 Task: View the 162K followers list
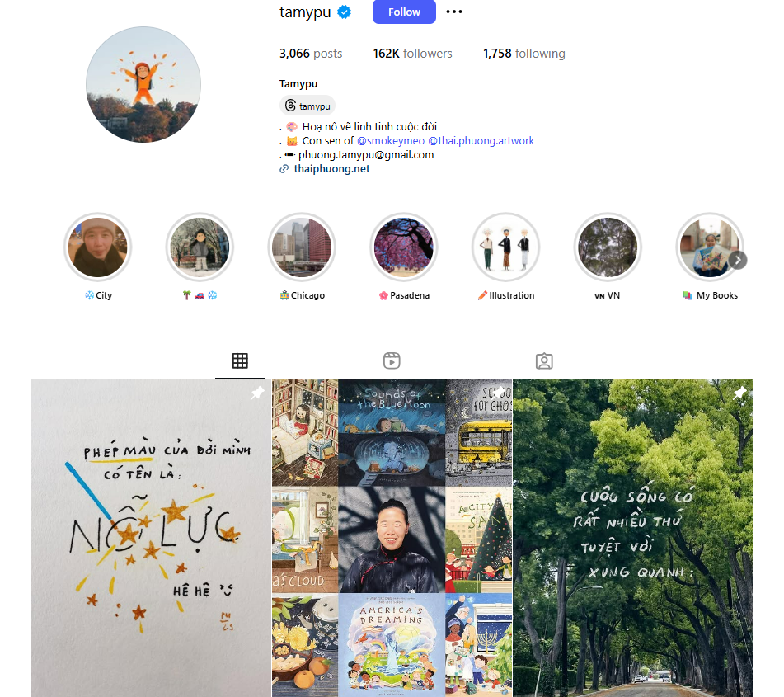click(x=412, y=54)
